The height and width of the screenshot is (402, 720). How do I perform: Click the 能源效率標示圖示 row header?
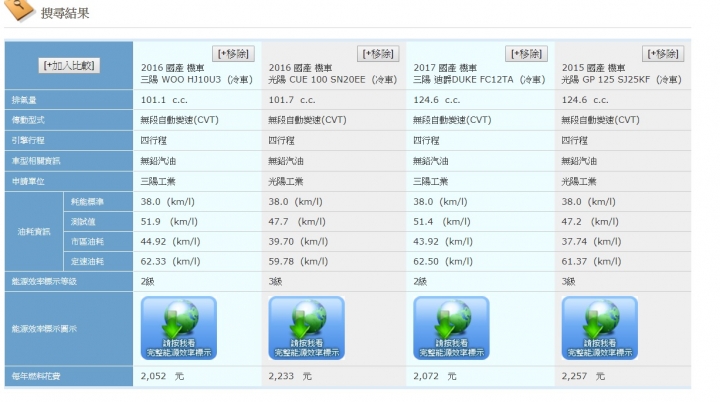[x=69, y=329]
